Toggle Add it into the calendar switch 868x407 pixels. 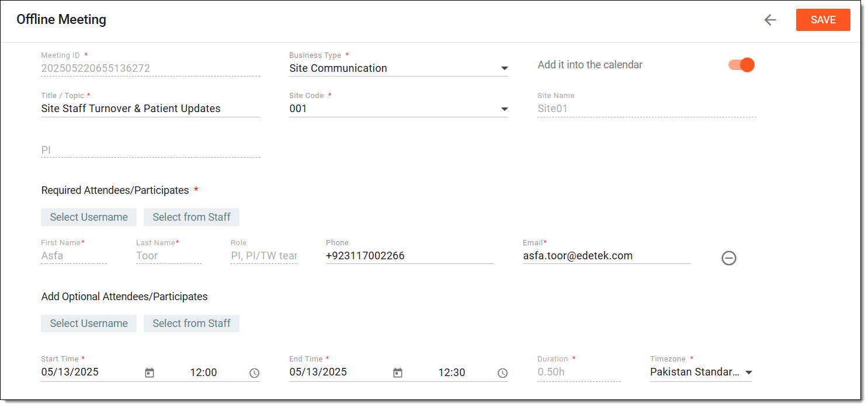pos(742,65)
